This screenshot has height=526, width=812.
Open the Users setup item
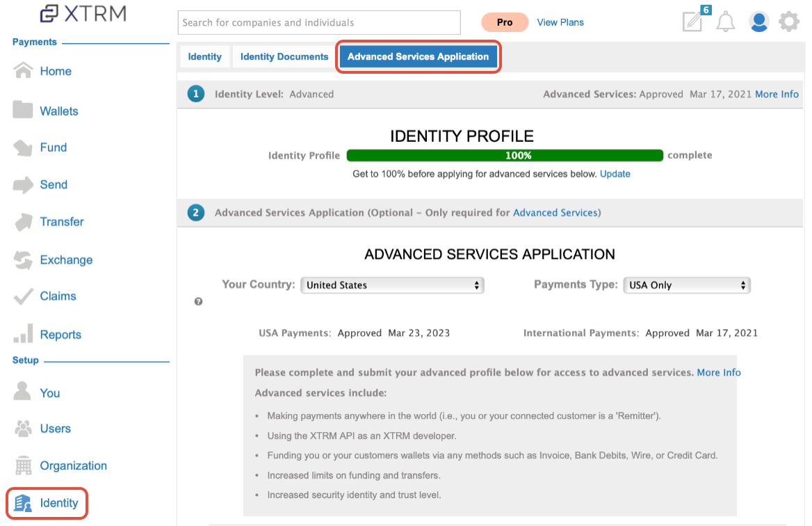point(56,429)
